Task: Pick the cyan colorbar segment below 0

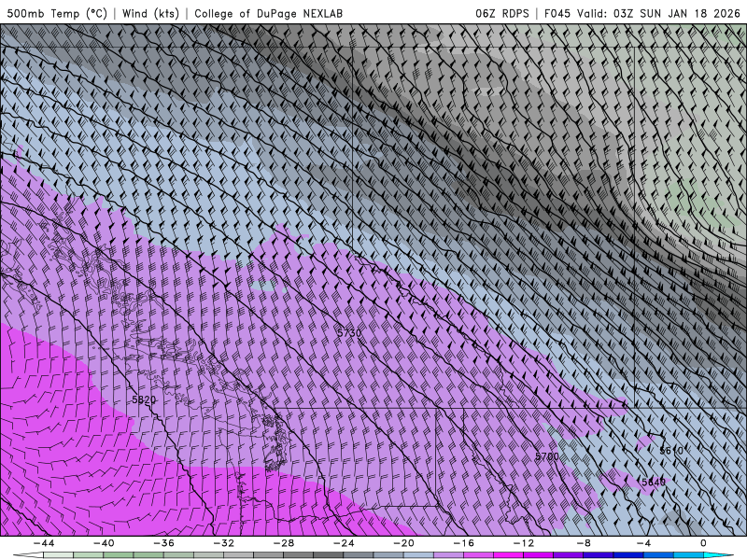Action: [718, 555]
